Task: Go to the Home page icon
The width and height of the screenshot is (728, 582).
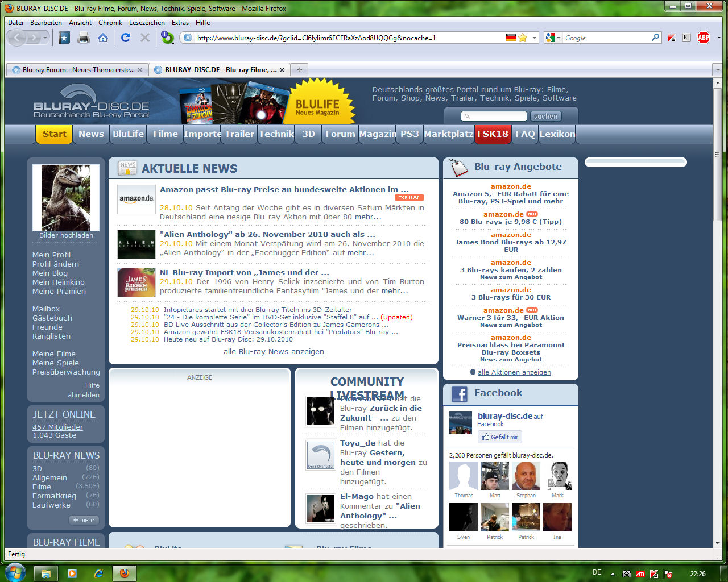Action: (x=103, y=38)
